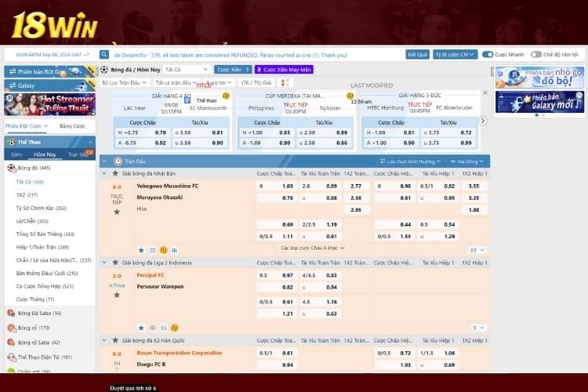Open the Tất Cả dropdown near Hôm Nay
Screen dimensions: 588x392
click(x=187, y=70)
